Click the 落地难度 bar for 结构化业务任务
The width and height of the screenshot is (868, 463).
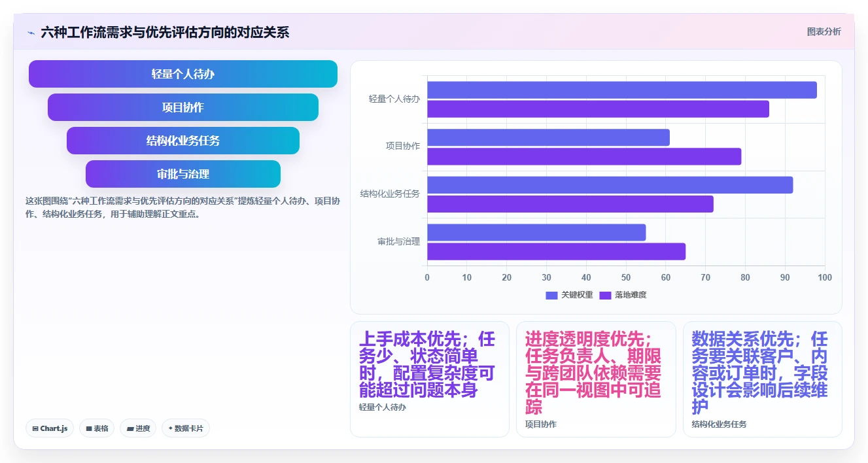(x=570, y=204)
